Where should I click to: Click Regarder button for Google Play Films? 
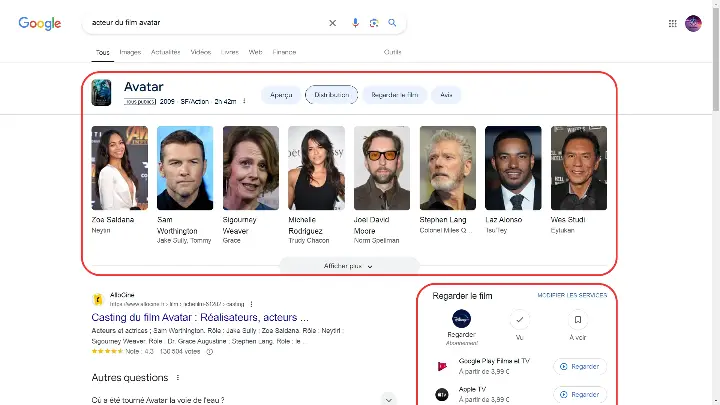[580, 366]
